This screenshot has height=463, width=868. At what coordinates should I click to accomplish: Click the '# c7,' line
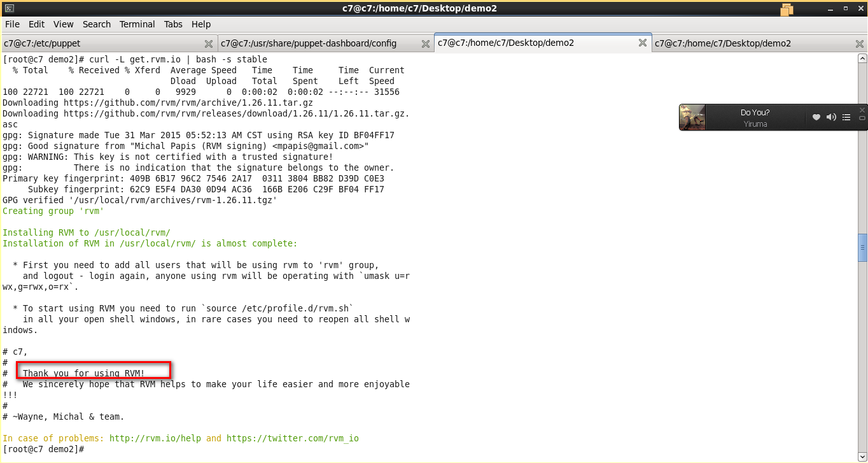tap(15, 352)
